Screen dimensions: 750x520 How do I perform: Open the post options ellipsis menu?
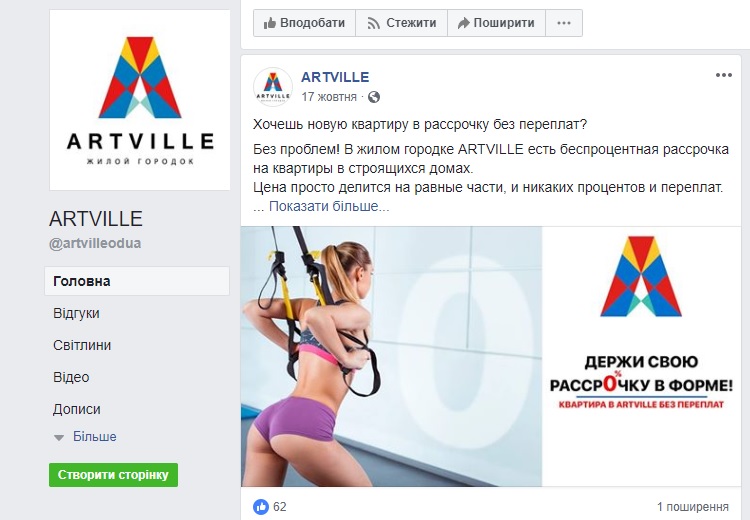click(x=724, y=75)
